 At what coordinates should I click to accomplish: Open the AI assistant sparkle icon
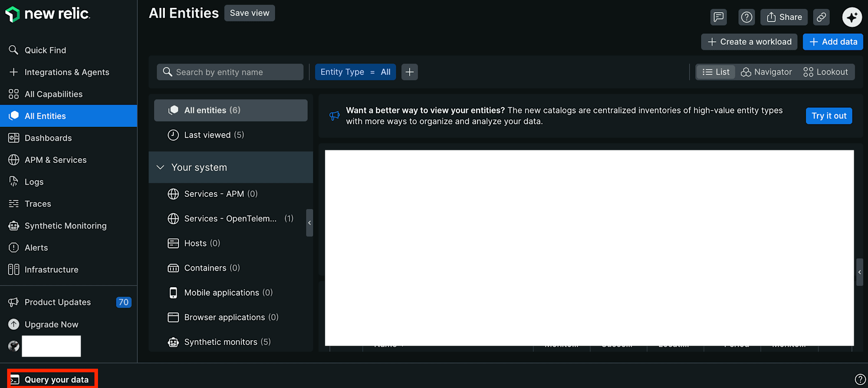coord(852,17)
